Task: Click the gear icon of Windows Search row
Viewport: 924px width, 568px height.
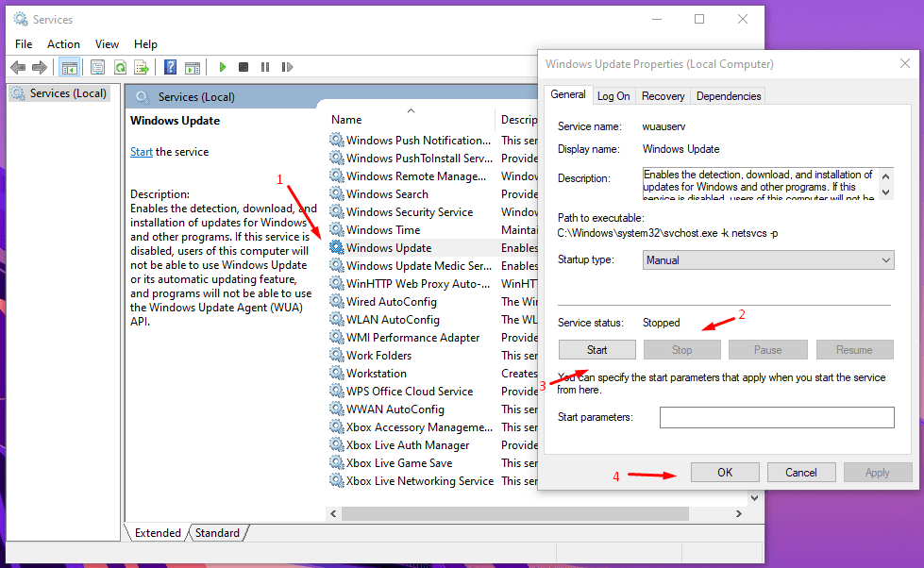Action: tap(337, 193)
